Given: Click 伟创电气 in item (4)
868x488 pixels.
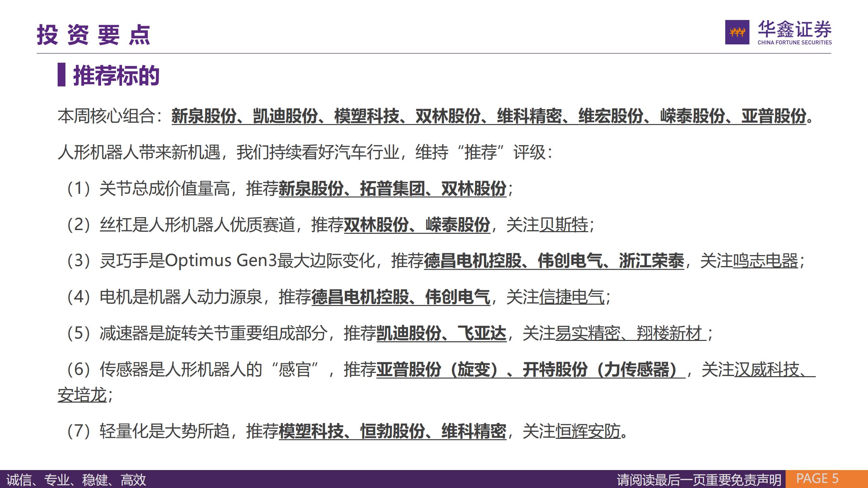Looking at the screenshot, I should [458, 297].
